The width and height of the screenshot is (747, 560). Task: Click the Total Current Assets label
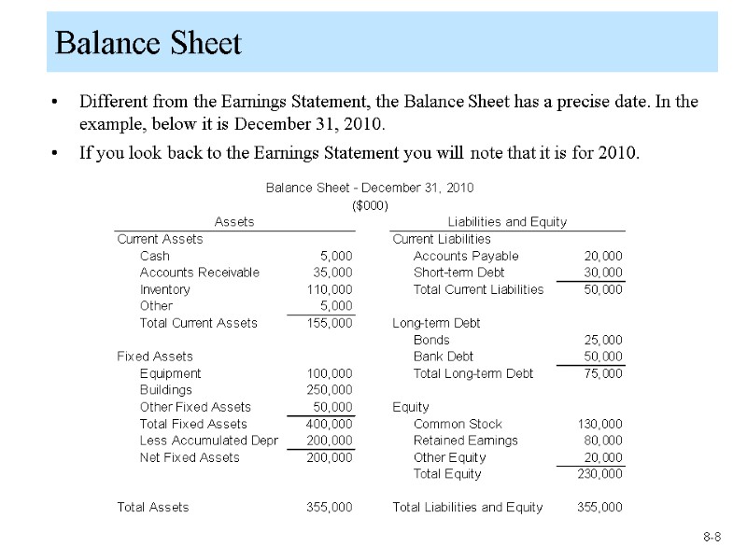pos(198,323)
